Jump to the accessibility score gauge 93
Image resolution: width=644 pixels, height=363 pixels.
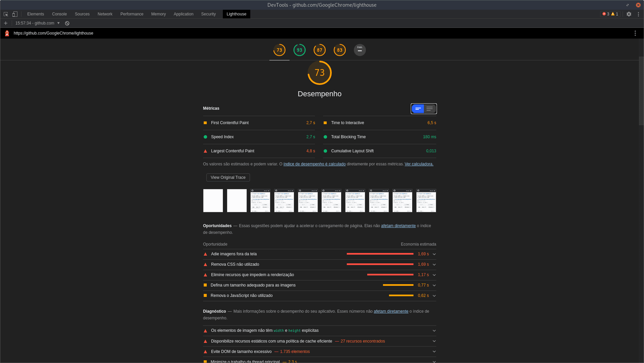coord(300,50)
